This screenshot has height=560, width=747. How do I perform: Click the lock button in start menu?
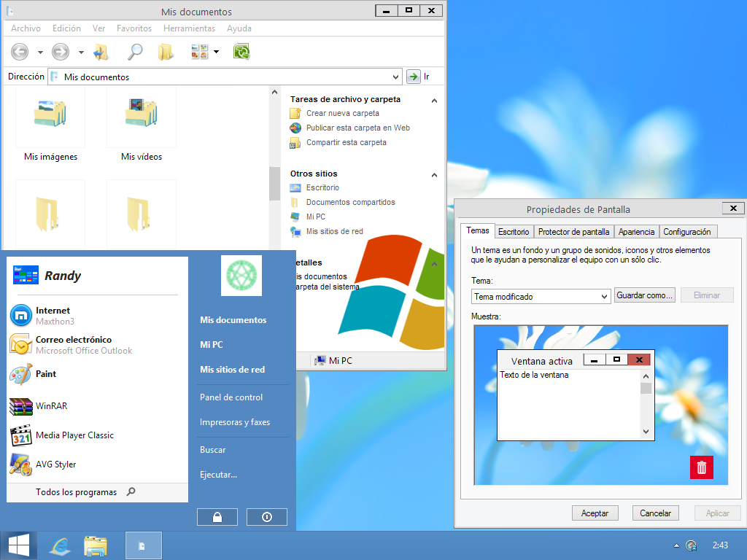217,517
